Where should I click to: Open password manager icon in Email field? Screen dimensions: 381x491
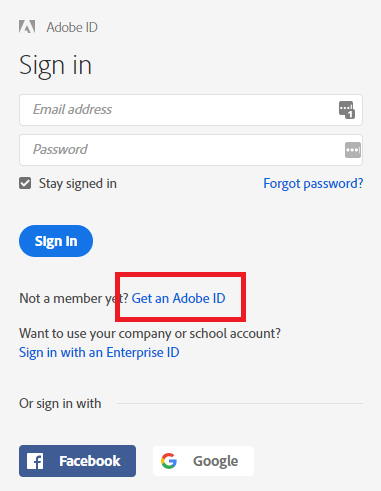tap(347, 110)
